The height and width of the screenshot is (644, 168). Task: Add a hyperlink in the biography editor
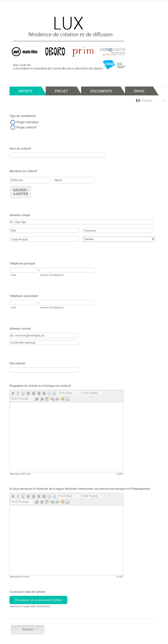[x=52, y=399]
